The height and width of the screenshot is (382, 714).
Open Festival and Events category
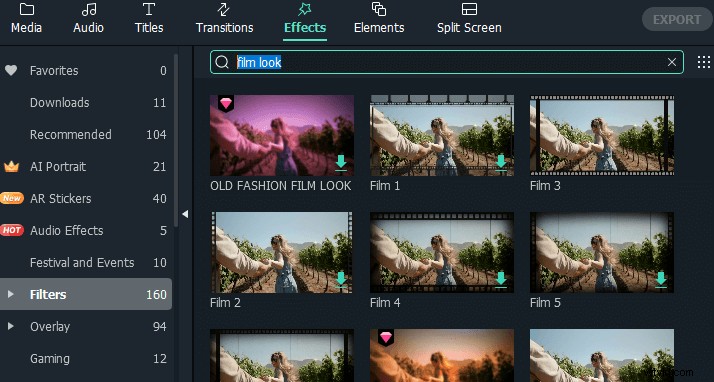[86, 262]
